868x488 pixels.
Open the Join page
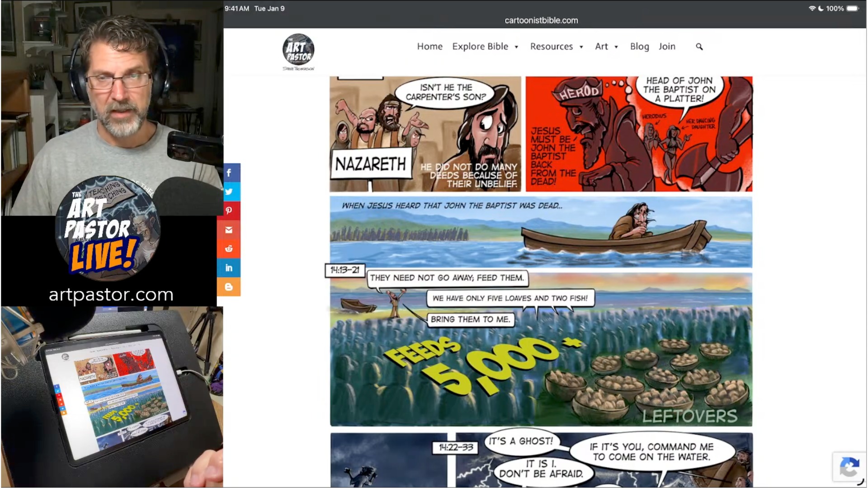coord(667,47)
